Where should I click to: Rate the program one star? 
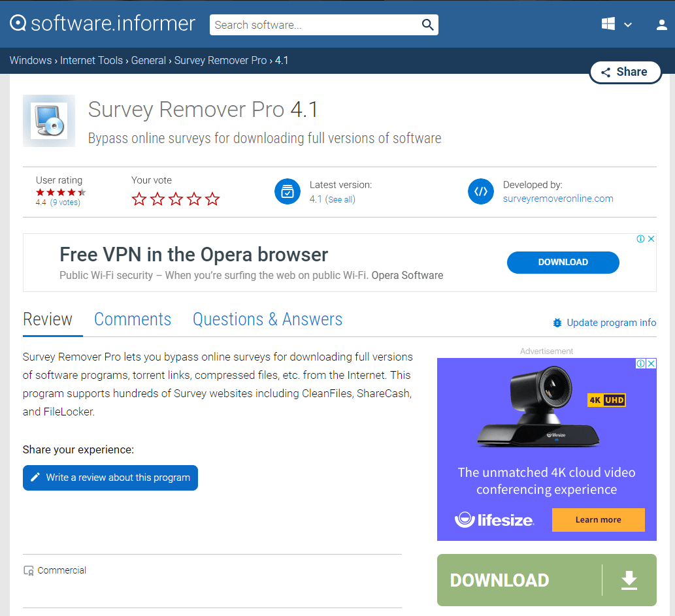(139, 199)
